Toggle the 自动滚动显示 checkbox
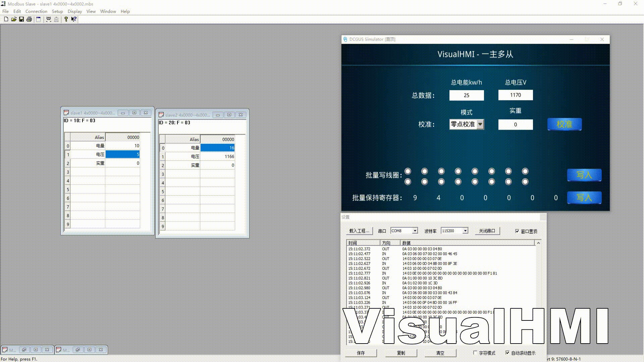This screenshot has width=644, height=362. [x=507, y=353]
